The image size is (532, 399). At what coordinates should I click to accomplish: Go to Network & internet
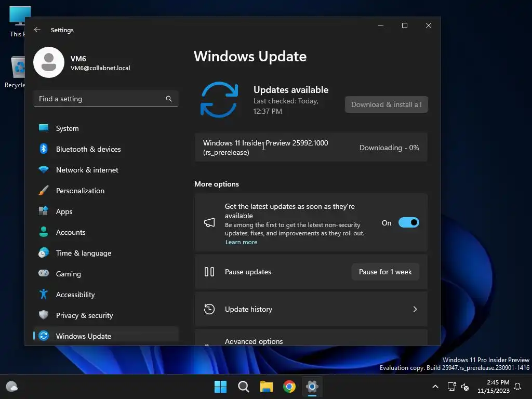point(106,170)
